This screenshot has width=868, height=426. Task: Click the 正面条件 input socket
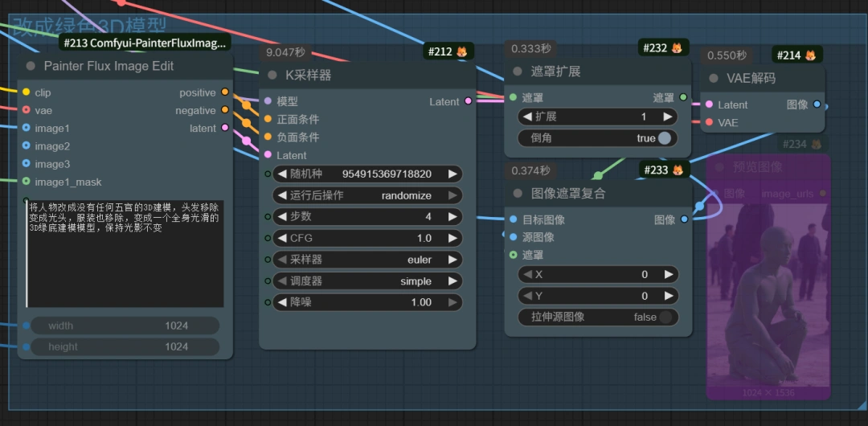pos(268,118)
